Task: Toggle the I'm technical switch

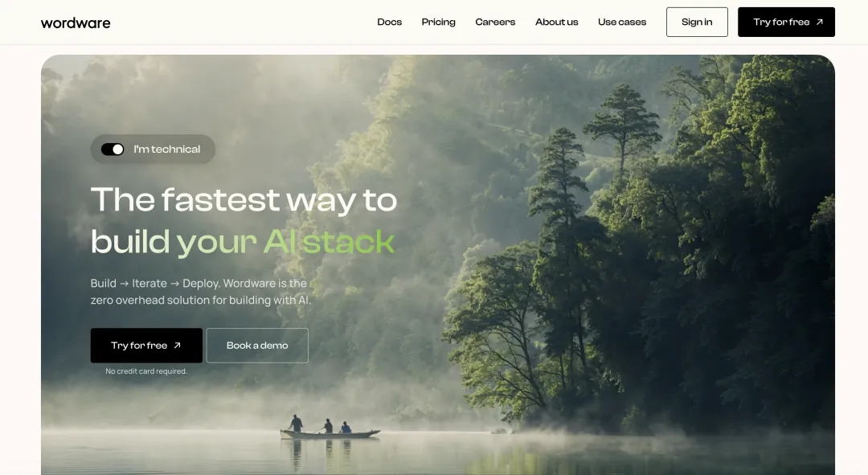Action: click(x=113, y=149)
